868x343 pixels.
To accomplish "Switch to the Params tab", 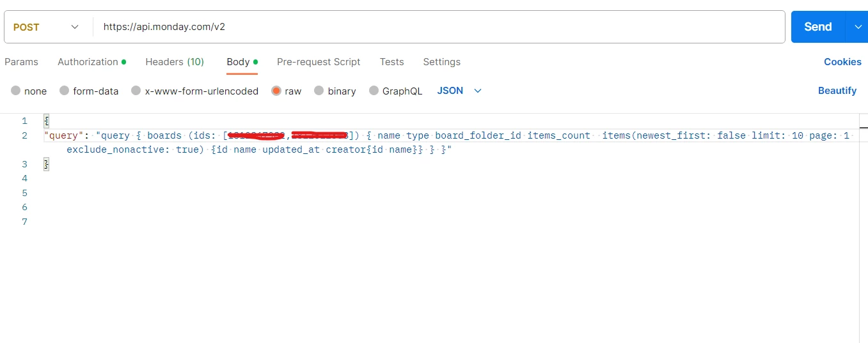I will 21,62.
